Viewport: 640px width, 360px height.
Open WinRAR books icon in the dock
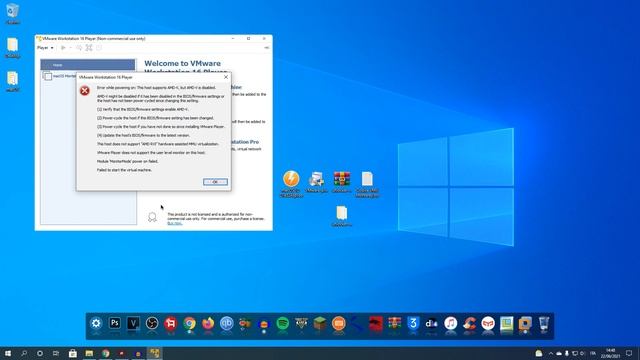(394, 323)
